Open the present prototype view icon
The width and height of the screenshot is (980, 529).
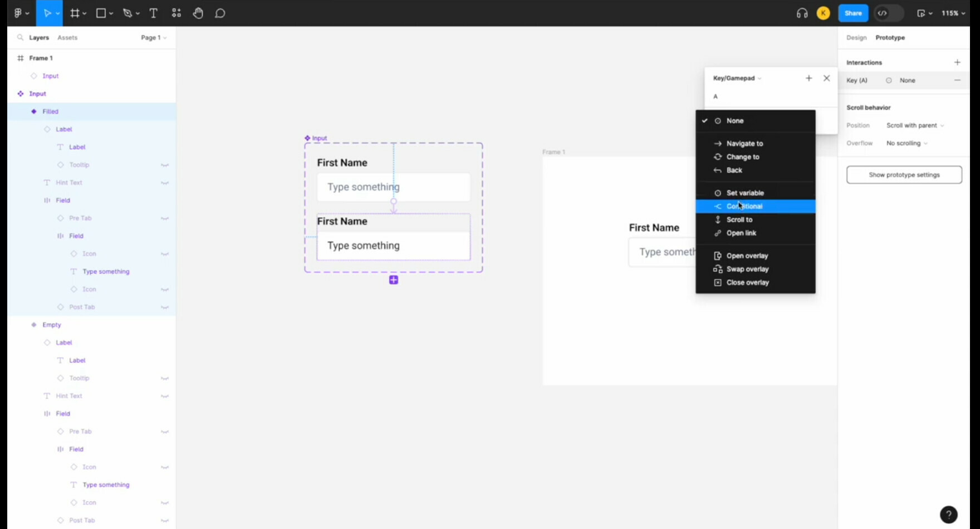(921, 13)
